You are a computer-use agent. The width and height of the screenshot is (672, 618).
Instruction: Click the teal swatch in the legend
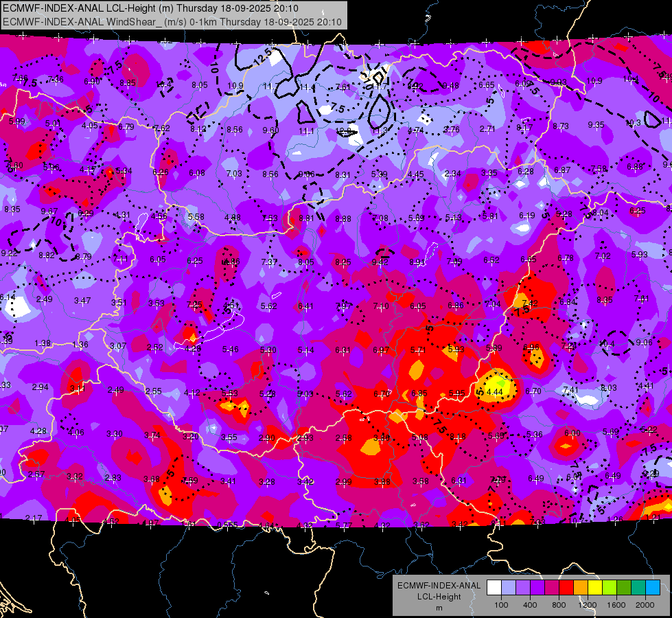click(638, 588)
